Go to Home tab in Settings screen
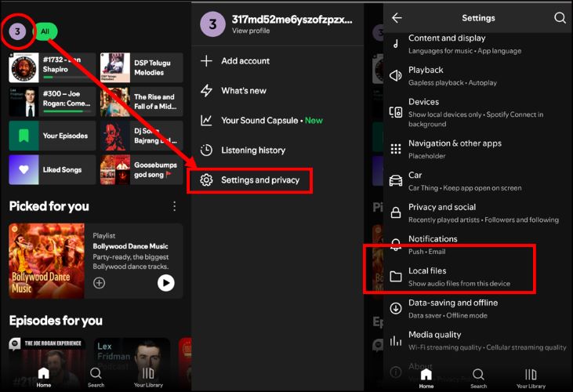The width and height of the screenshot is (573, 392). pyautogui.click(x=426, y=378)
